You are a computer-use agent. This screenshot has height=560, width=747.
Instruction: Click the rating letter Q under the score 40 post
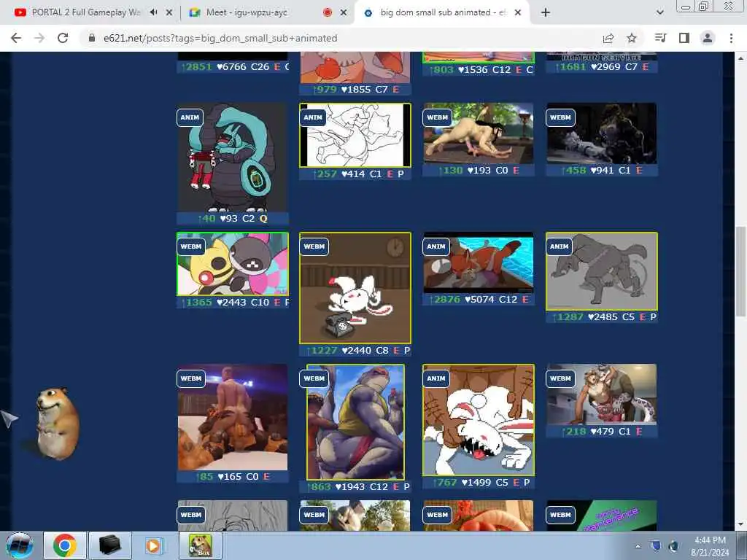[x=263, y=219]
